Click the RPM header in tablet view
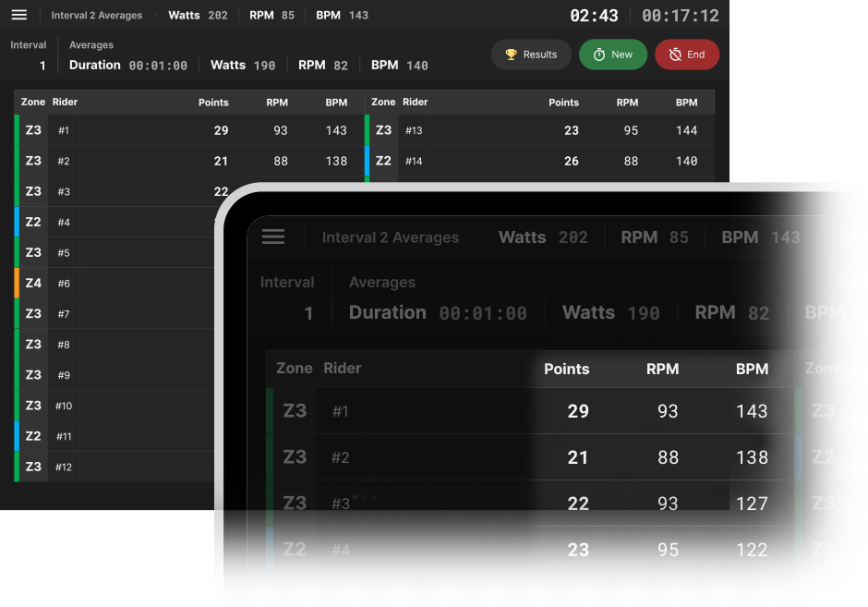 pos(663,369)
